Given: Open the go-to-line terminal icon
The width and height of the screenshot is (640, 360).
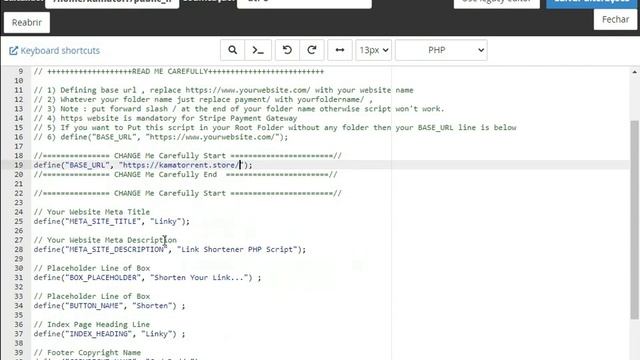Looking at the screenshot, I should (258, 50).
